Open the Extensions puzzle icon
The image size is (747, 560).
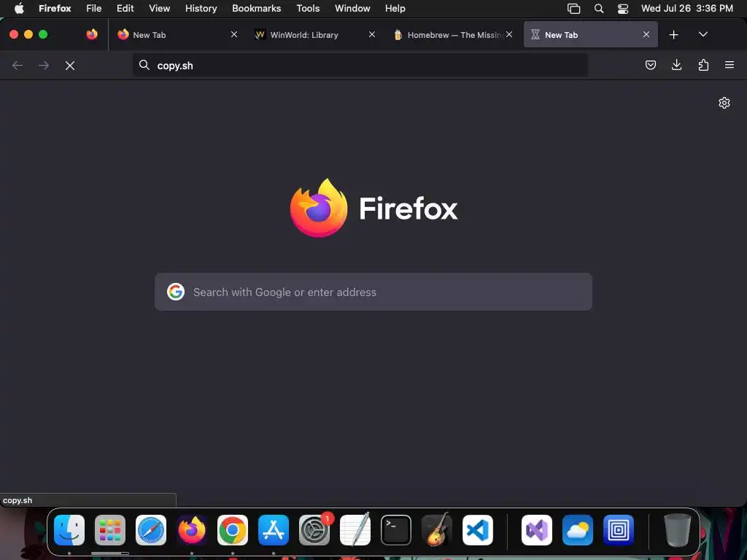click(x=703, y=65)
